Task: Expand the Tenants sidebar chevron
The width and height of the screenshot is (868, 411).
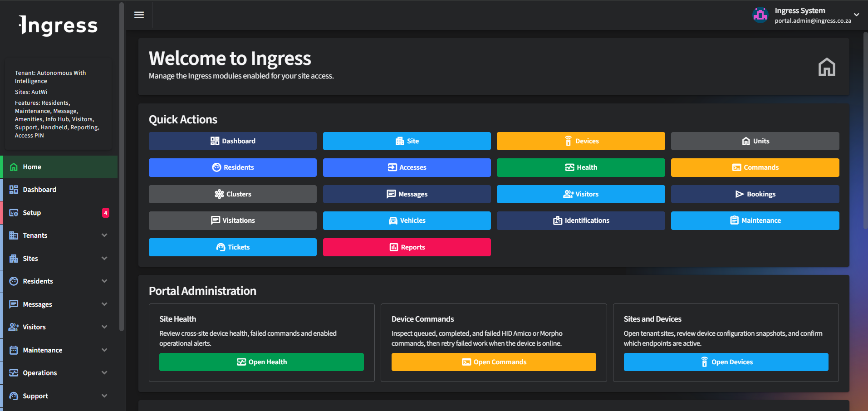Action: tap(104, 235)
